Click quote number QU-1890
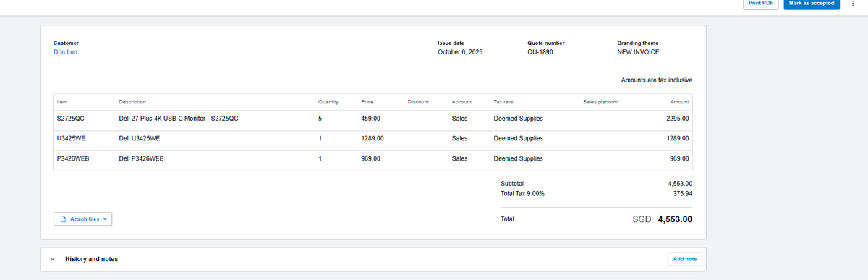Screen dimensions: 868x280 pos(540,53)
